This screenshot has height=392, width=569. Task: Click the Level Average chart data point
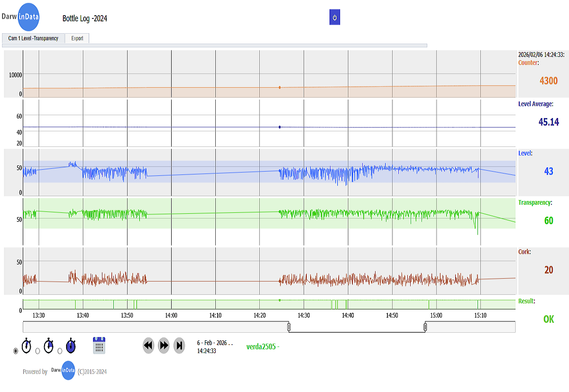pos(280,127)
